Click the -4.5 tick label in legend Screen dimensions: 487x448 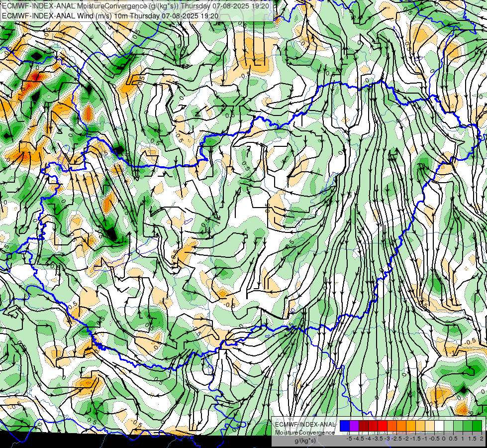coord(358,439)
